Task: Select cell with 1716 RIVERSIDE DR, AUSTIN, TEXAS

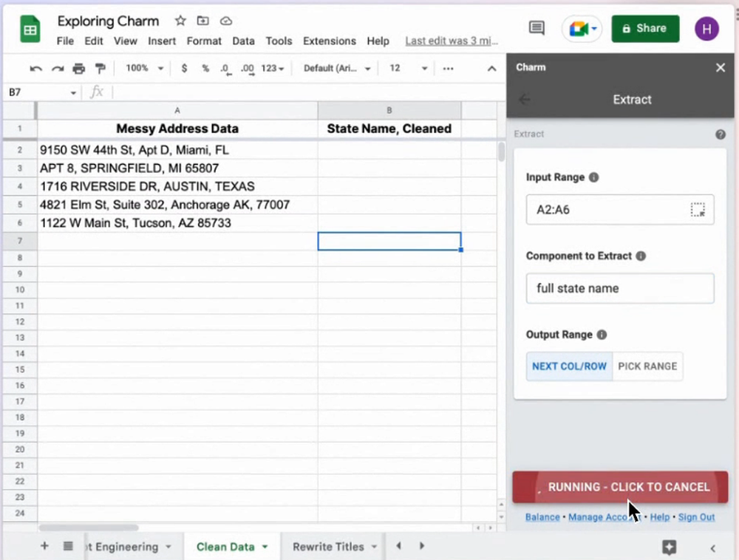Action: click(x=177, y=186)
